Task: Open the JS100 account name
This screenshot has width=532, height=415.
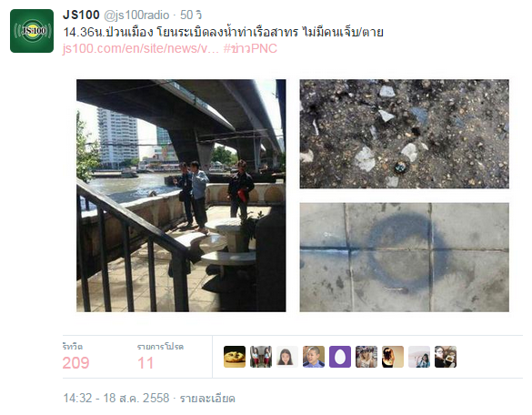Action: coord(81,15)
